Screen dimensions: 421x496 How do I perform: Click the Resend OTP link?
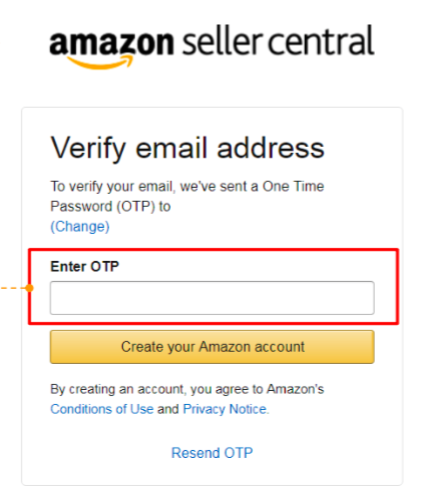[212, 453]
